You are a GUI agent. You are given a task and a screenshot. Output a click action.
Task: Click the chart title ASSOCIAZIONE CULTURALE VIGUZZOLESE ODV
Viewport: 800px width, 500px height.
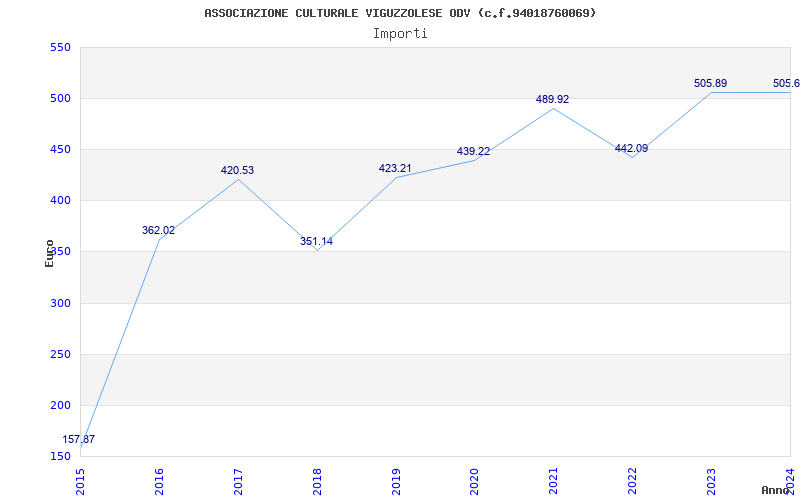pyautogui.click(x=399, y=13)
